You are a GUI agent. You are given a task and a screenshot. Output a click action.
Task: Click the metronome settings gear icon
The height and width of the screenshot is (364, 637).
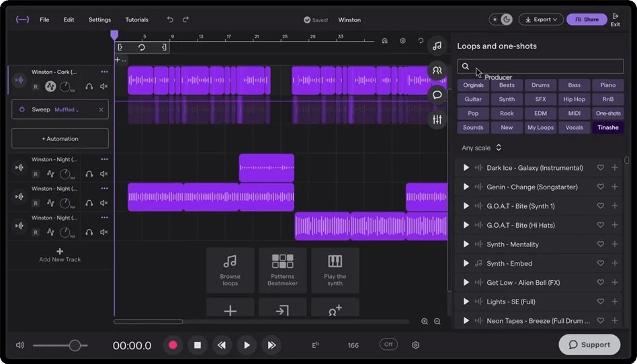coord(415,345)
